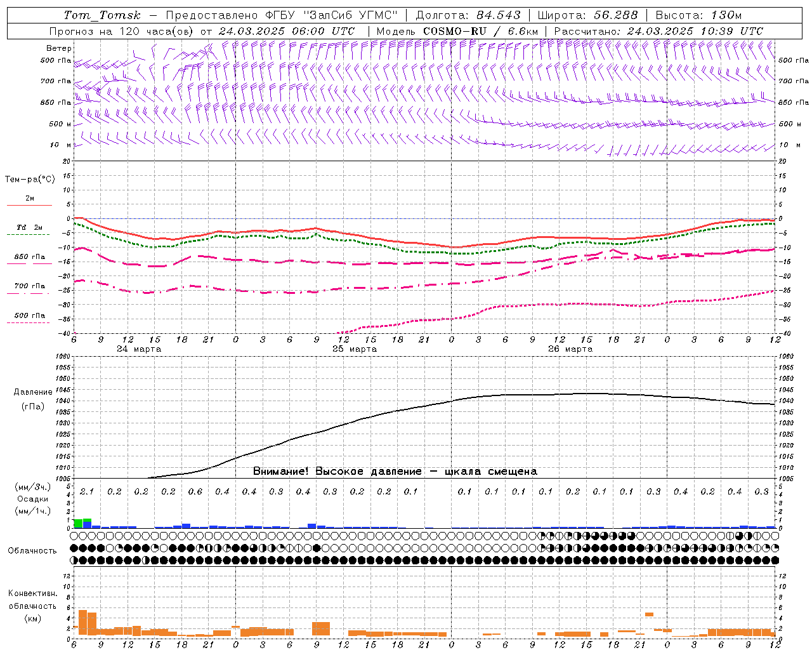Click the Tom_Tomsk station title
This screenshot has height=650, width=812.
(x=101, y=15)
